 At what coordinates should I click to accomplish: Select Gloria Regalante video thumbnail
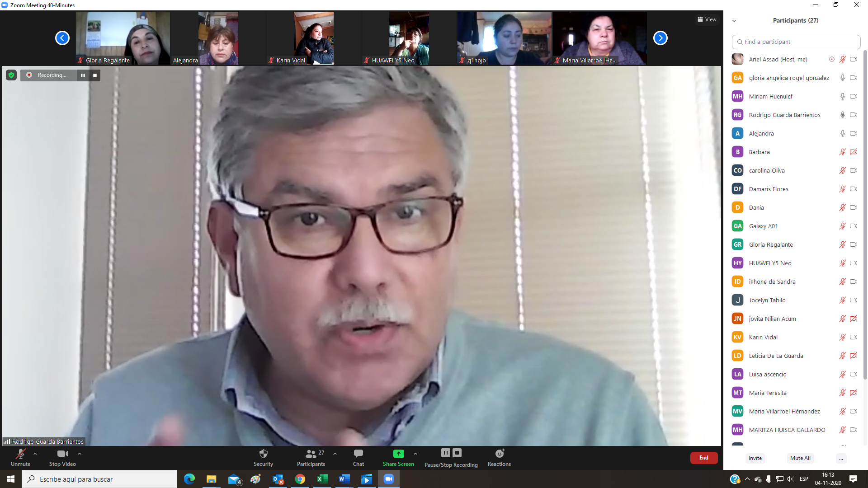pyautogui.click(x=123, y=38)
